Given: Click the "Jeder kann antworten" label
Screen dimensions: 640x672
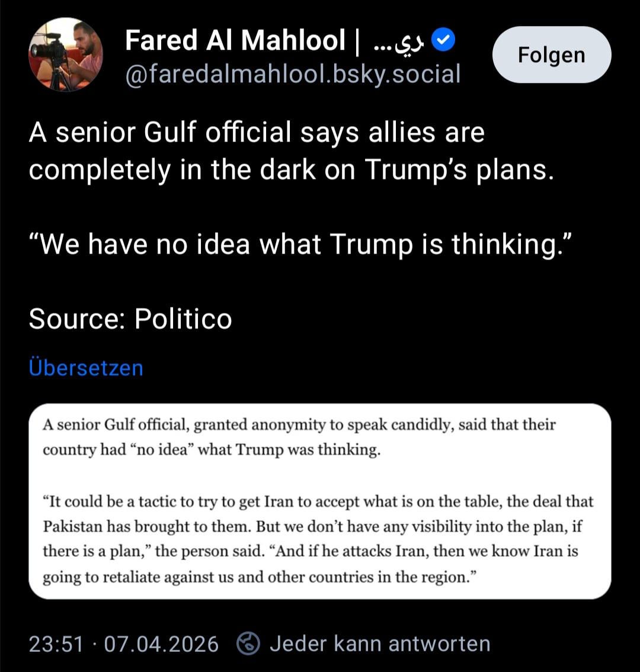Looking at the screenshot, I should [x=380, y=644].
